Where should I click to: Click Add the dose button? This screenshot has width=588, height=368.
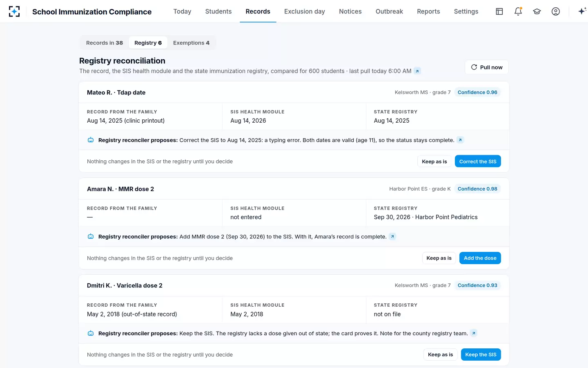click(480, 258)
